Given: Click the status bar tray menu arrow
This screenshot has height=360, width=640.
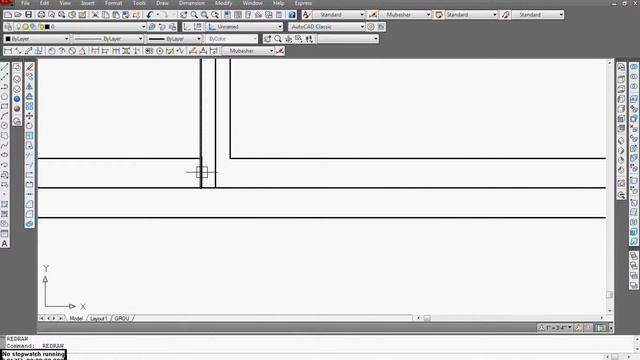Looking at the screenshot, I should (611, 328).
